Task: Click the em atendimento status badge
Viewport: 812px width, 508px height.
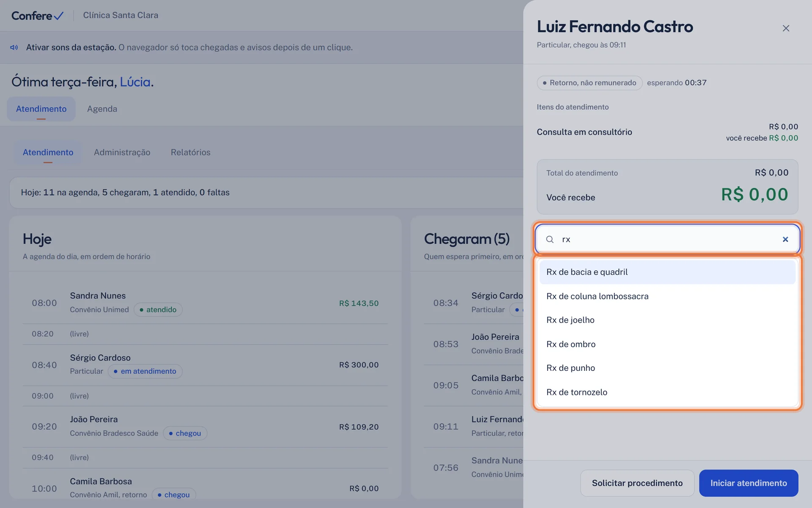Action: point(145,371)
